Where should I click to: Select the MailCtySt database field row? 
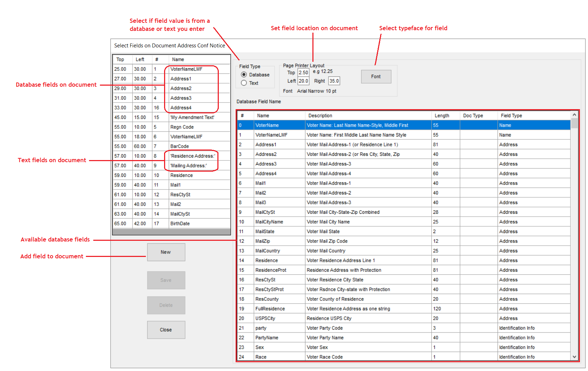tap(265, 212)
